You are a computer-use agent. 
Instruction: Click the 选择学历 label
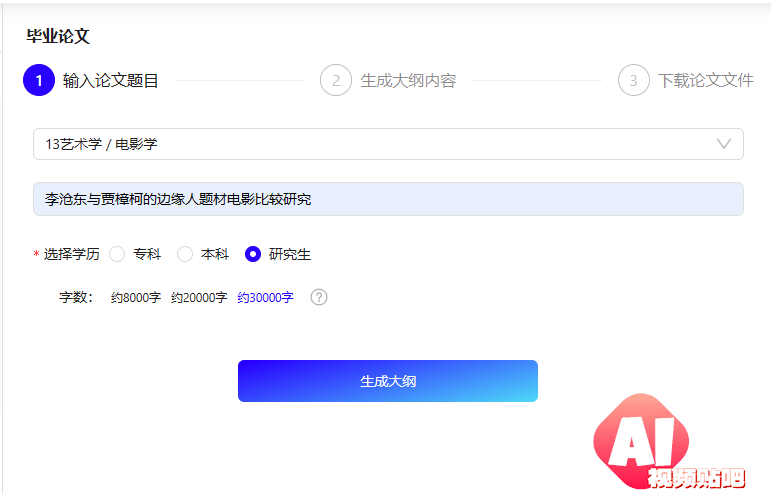[71, 254]
